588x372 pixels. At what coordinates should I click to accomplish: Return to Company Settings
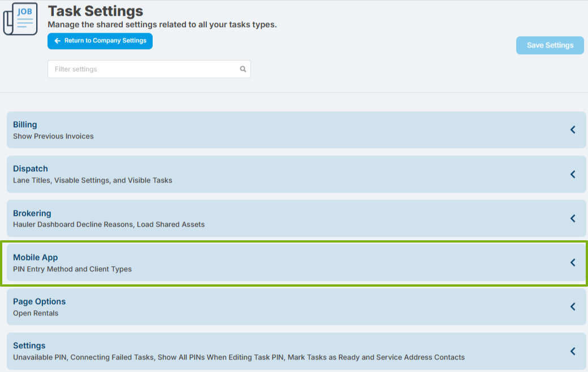pos(100,41)
